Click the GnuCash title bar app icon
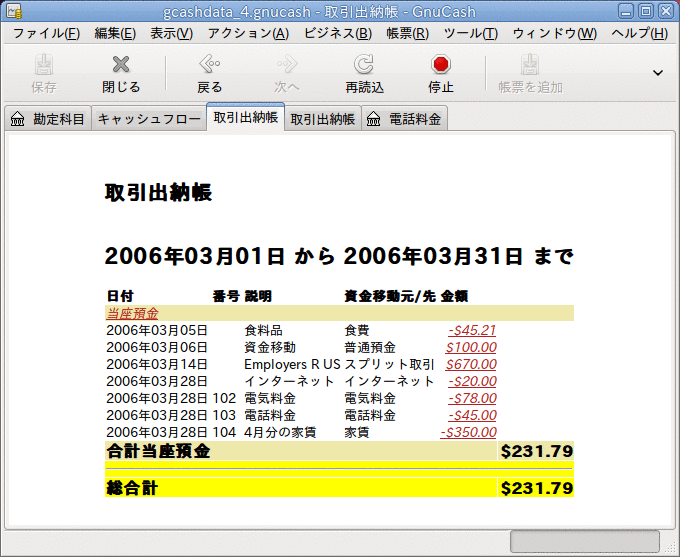Screen dimensions: 680x557 click(14, 11)
